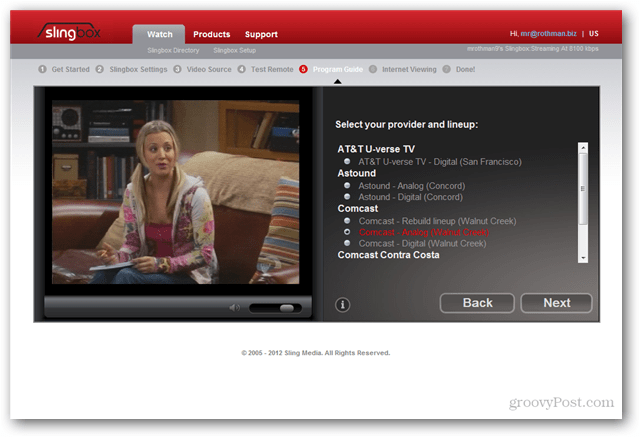Click the AT&T U-verse TV heading

pyautogui.click(x=376, y=149)
